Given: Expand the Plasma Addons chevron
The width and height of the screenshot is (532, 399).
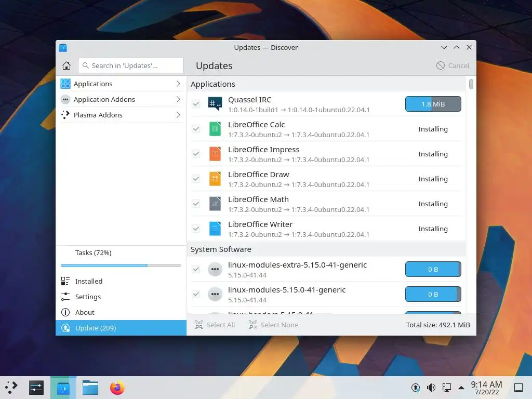Looking at the screenshot, I should click(x=178, y=115).
